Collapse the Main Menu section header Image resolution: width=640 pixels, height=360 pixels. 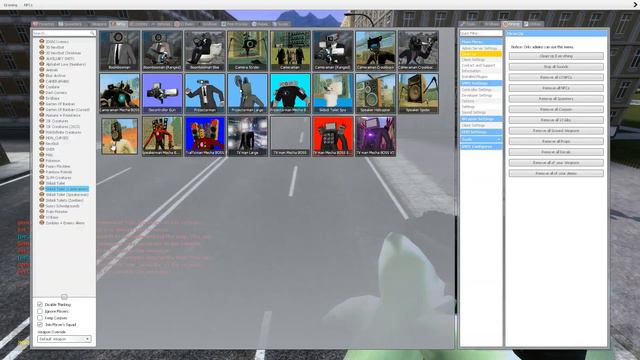[x=481, y=42]
